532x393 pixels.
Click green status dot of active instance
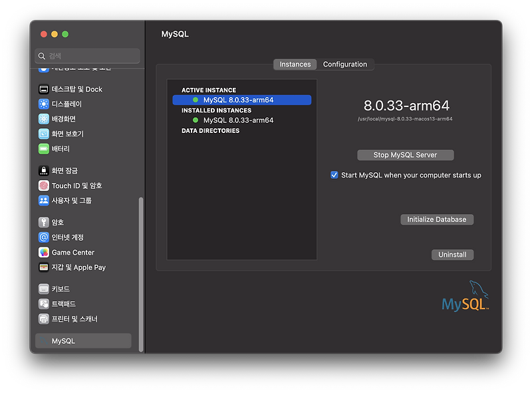(196, 100)
